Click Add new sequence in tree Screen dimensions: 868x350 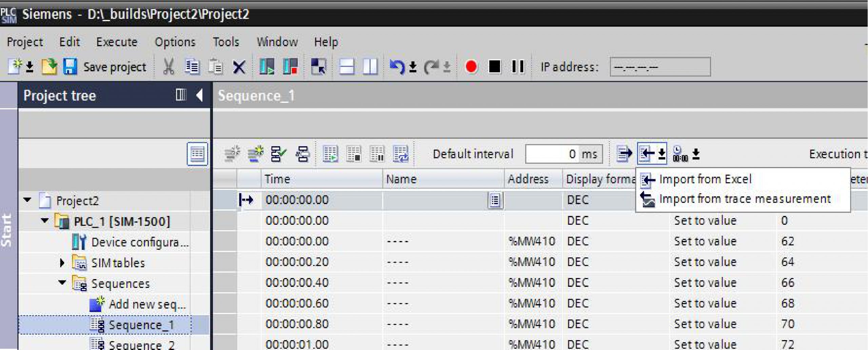point(147,304)
